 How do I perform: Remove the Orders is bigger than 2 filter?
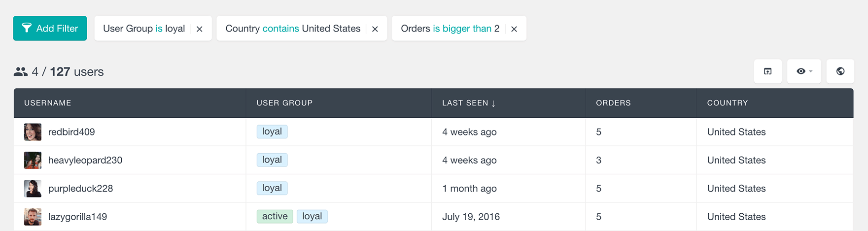pos(514,29)
